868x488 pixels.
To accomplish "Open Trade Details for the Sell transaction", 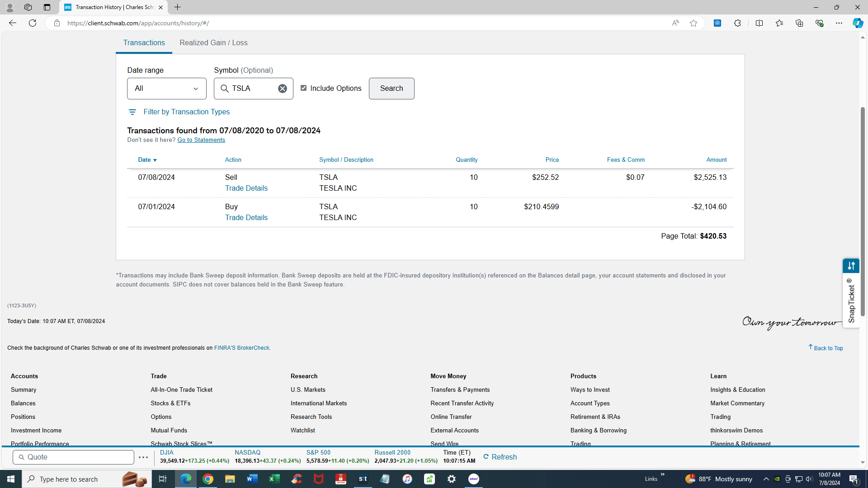I will (x=246, y=188).
